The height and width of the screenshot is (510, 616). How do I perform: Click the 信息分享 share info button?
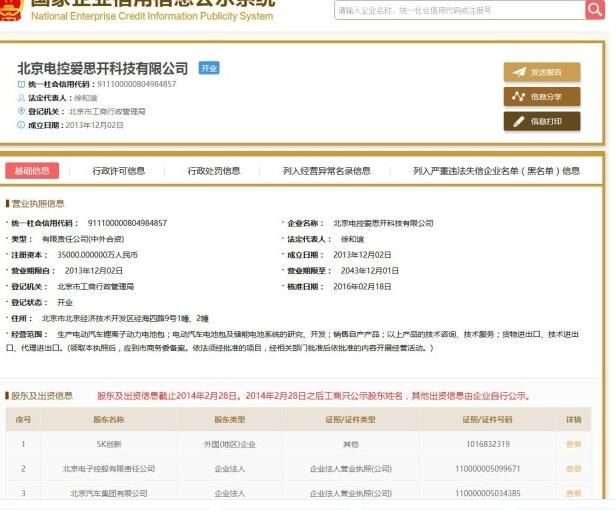pyautogui.click(x=542, y=97)
